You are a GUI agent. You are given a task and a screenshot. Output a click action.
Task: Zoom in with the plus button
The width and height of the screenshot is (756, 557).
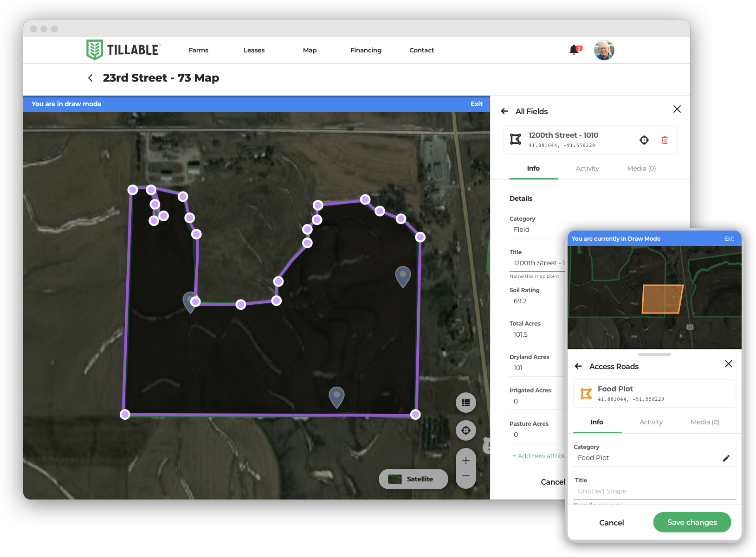point(466,461)
